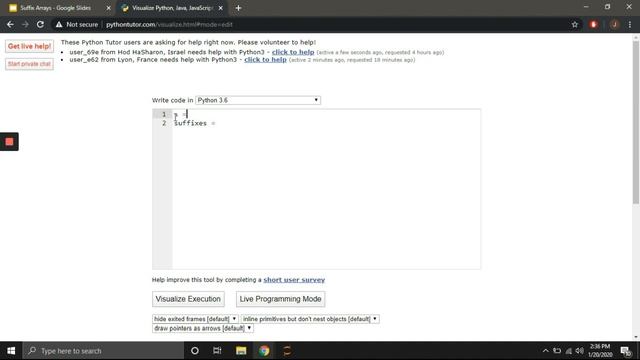Screen dimensions: 640x360
Task: Click the 'suffixes =' code line
Action: [194, 123]
